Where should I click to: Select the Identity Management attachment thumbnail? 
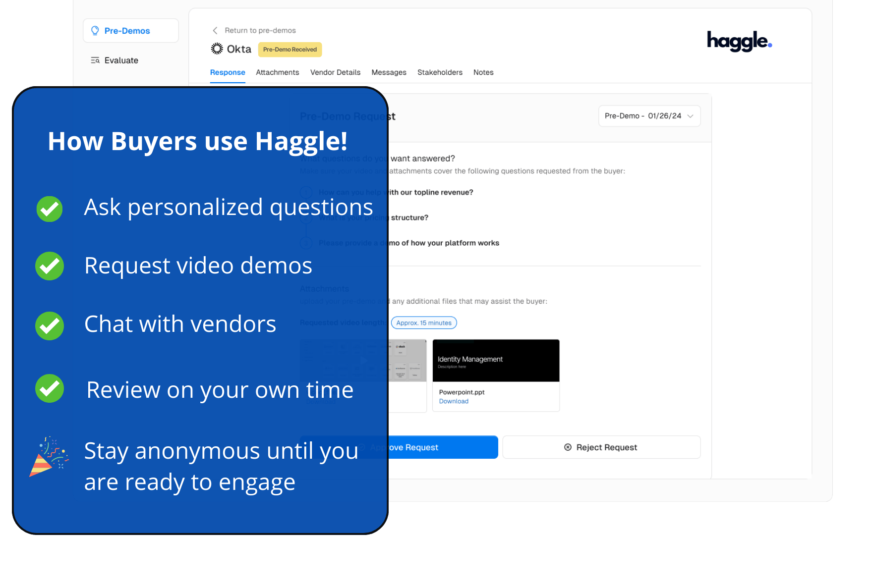tap(496, 360)
